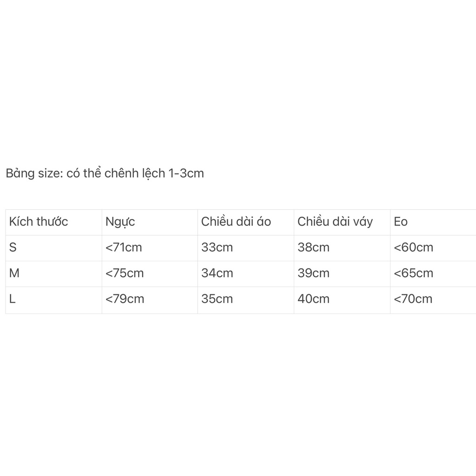476x476 pixels.
Task: Select the '<71cm' chest cell
Action: click(x=124, y=247)
